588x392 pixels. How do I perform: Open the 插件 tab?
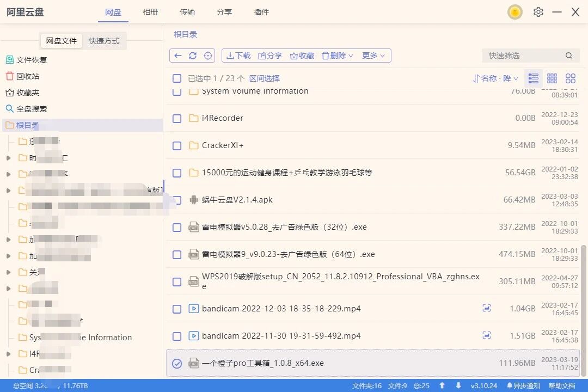pyautogui.click(x=261, y=12)
